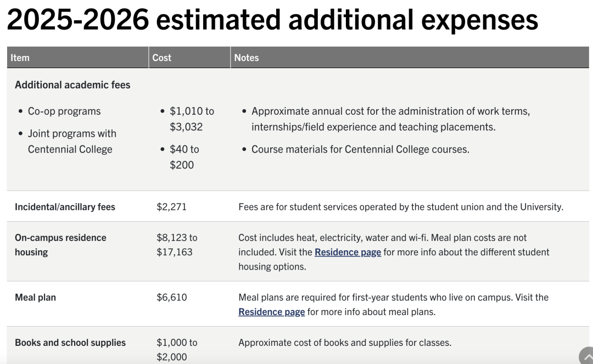Click the $40 to $200 cost entry
The width and height of the screenshot is (593, 364).
tap(184, 157)
